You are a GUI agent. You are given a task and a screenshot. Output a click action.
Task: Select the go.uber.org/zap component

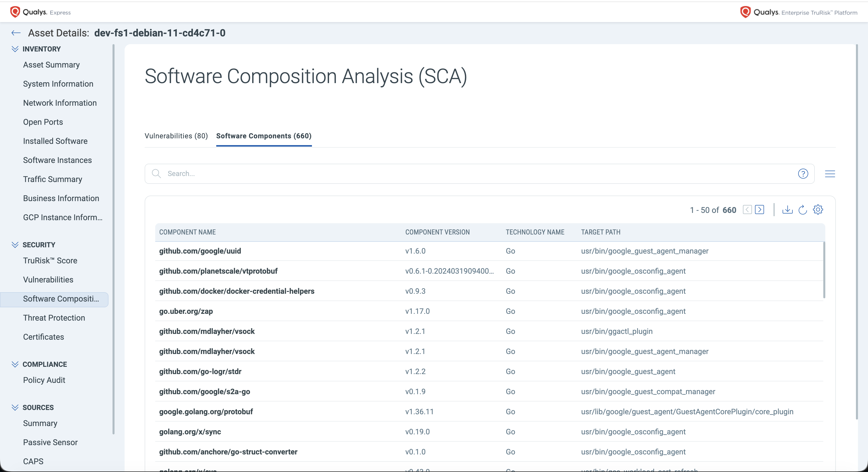point(186,311)
